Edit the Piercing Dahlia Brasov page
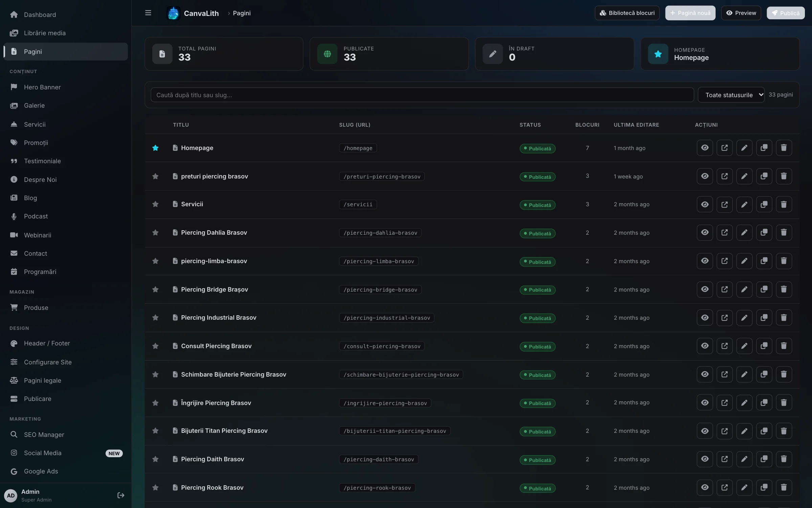Image resolution: width=812 pixels, height=508 pixels. (744, 233)
